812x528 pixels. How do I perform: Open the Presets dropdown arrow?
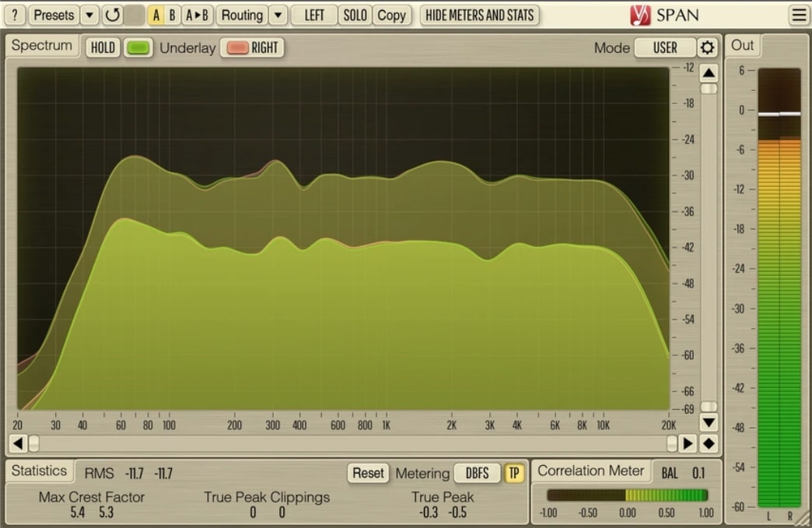[x=89, y=15]
